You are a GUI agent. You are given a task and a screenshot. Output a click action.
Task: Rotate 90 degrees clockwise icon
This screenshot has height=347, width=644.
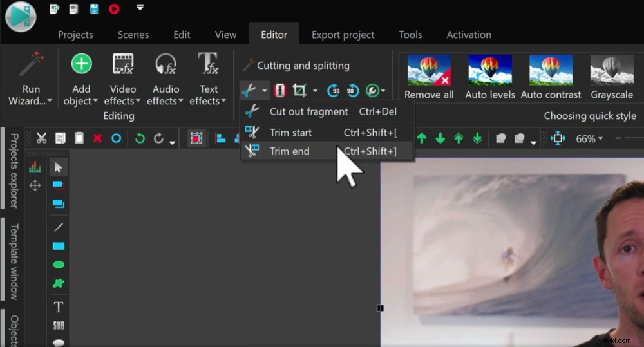click(333, 90)
